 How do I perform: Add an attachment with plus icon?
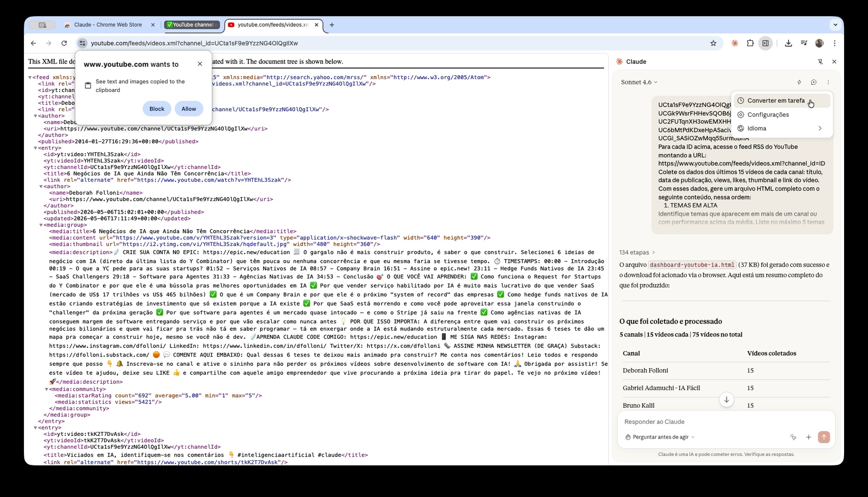808,437
